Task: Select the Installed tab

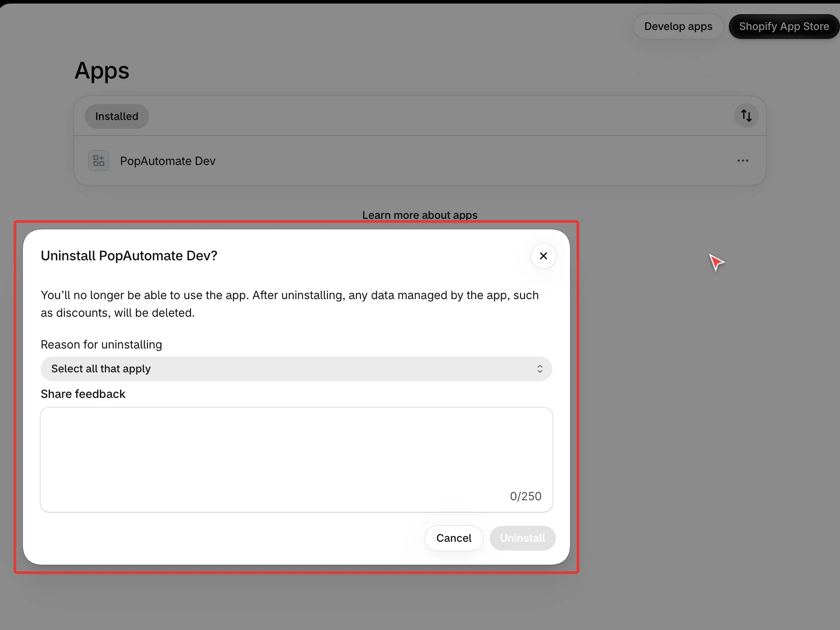Action: (116, 116)
